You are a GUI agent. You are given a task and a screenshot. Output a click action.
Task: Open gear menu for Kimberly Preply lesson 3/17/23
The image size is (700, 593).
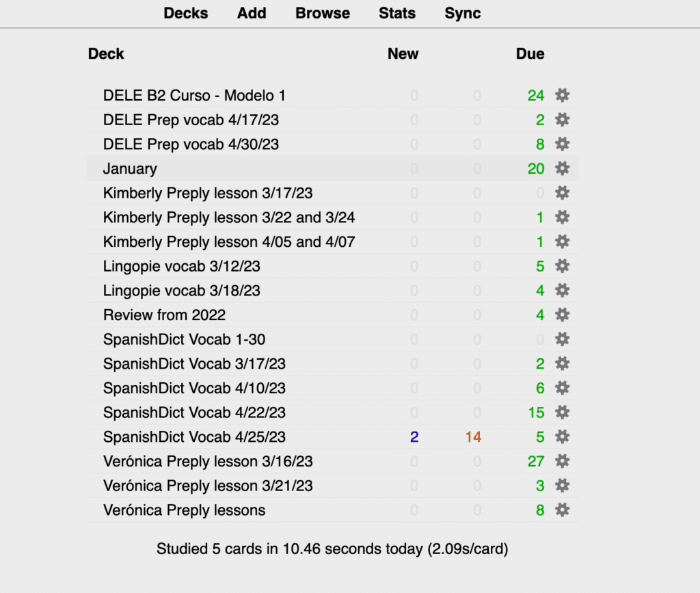pos(562,193)
